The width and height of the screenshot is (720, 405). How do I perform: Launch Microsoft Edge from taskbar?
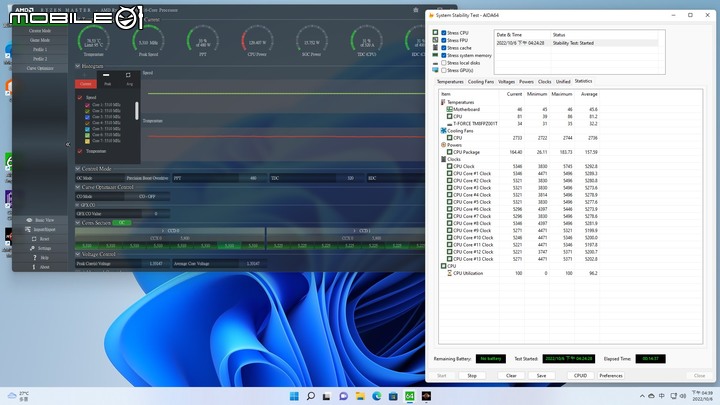[x=377, y=396]
